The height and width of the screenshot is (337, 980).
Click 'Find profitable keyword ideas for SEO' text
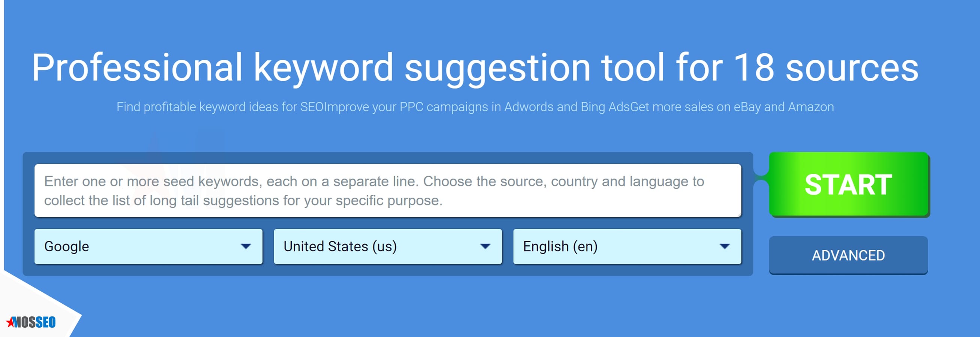pos(220,107)
